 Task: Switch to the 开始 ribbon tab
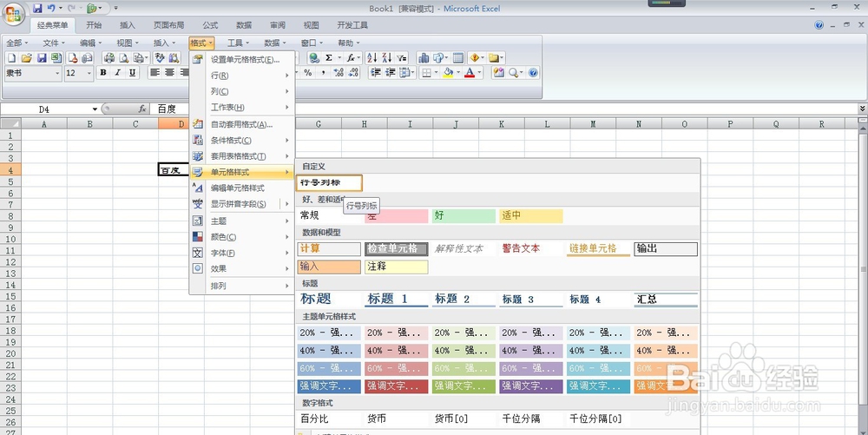pyautogui.click(x=94, y=25)
